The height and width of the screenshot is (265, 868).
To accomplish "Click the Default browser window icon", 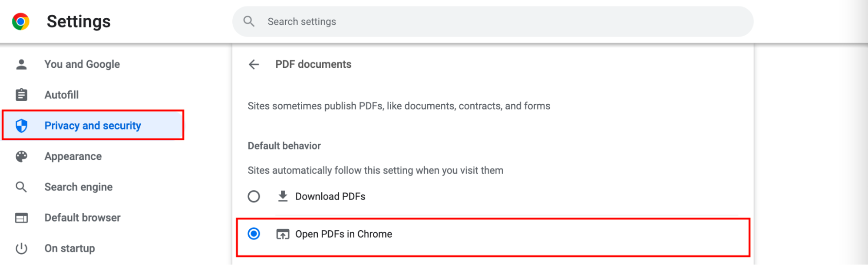I will point(21,218).
